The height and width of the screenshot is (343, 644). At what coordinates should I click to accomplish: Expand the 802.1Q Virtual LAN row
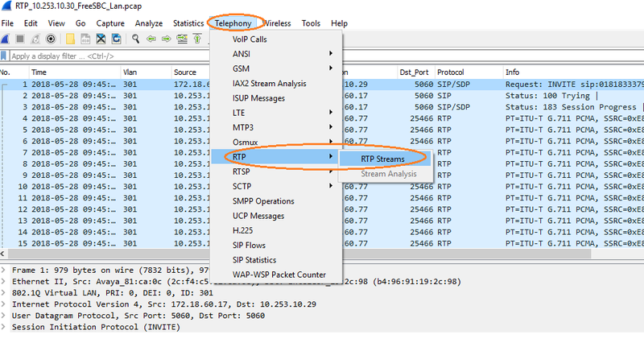(4, 293)
